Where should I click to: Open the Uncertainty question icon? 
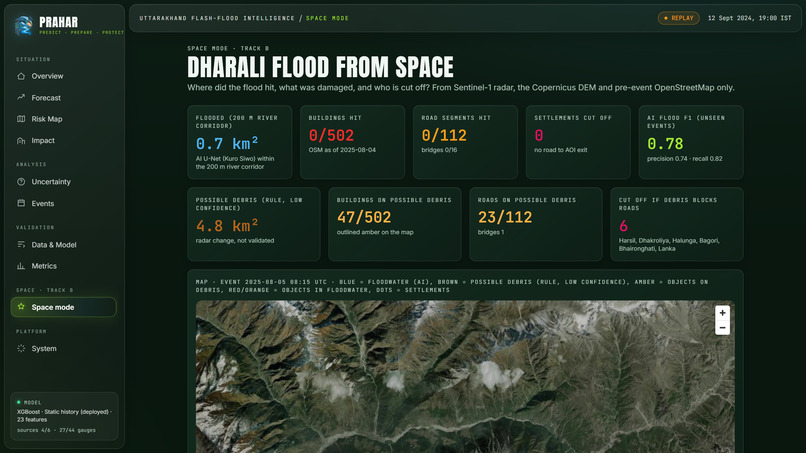tap(21, 182)
